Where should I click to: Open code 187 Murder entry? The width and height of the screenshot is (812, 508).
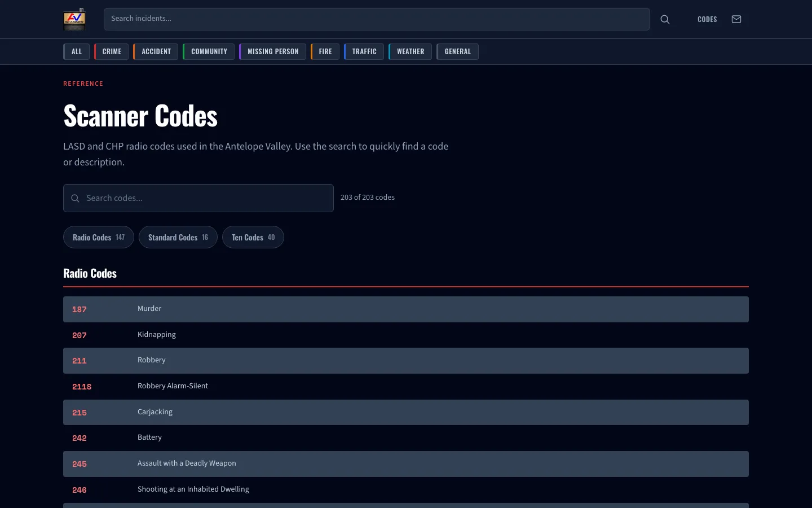[x=405, y=309]
